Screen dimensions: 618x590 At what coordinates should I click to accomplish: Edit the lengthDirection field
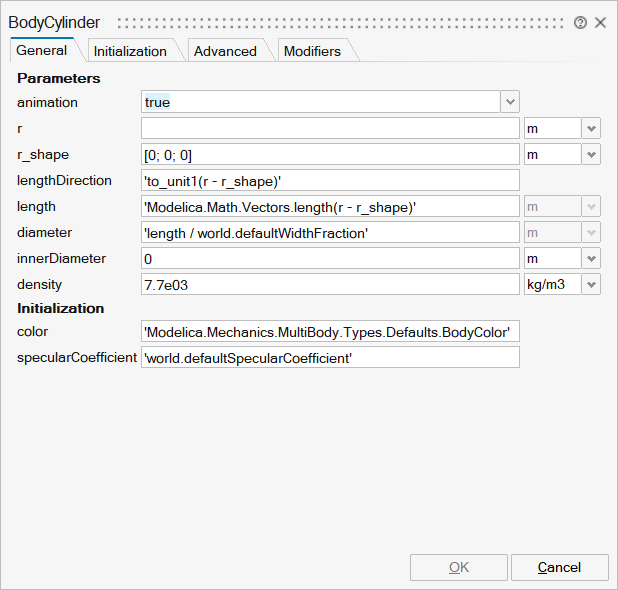tap(330, 180)
